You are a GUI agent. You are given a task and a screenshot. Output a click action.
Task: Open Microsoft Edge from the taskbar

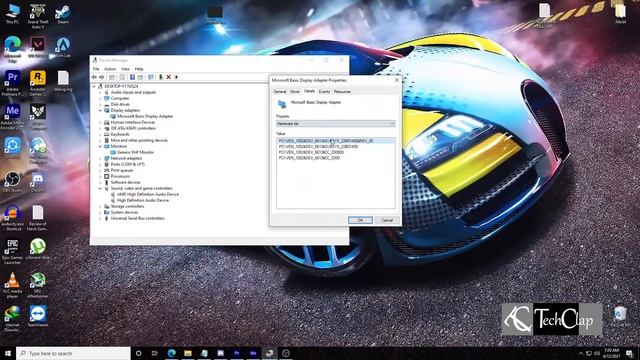point(171,353)
